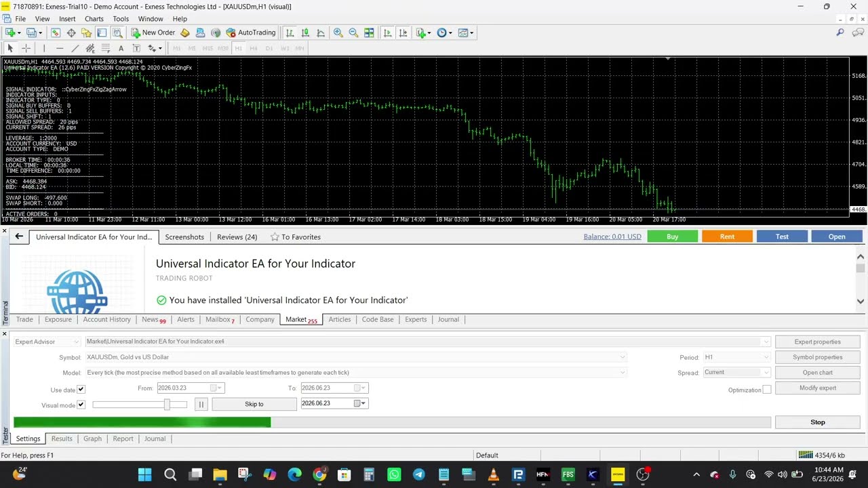Switch to the Code Base tab
Viewport: 868px width, 488px height.
(378, 319)
